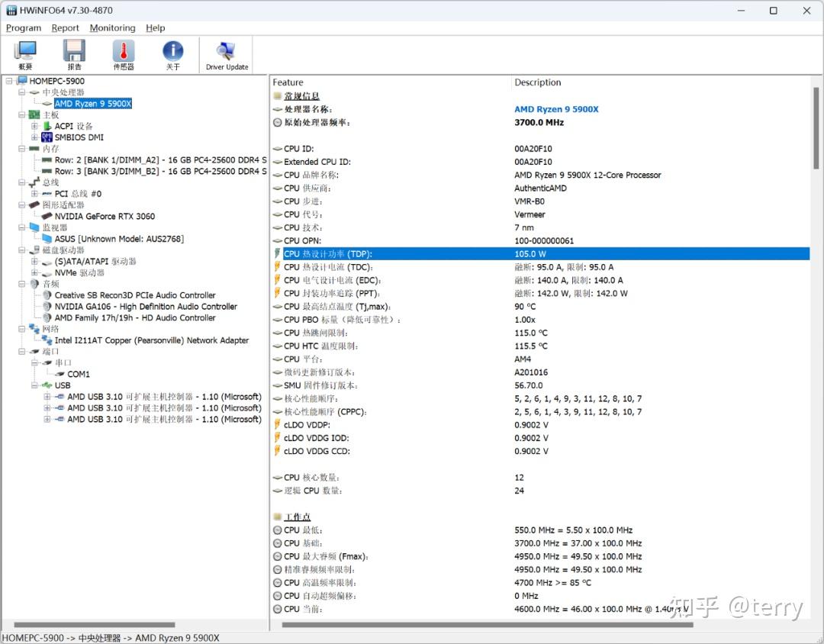Screen dimensions: 824x644
Task: Select NVIDIA GeForce RTX 3060 graphics adapter
Action: (x=105, y=216)
